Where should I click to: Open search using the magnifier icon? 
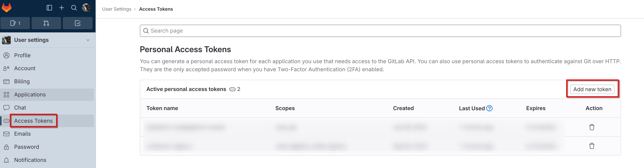pyautogui.click(x=74, y=8)
